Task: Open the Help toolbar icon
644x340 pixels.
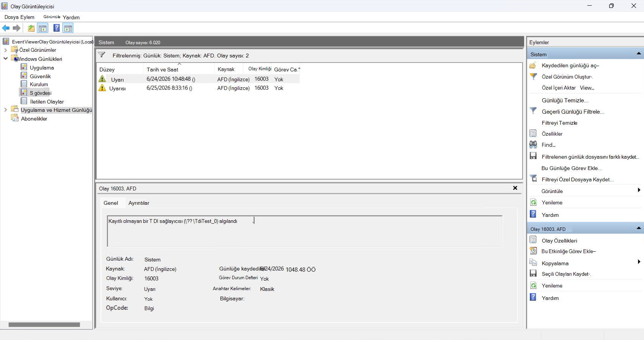Action: click(x=56, y=28)
